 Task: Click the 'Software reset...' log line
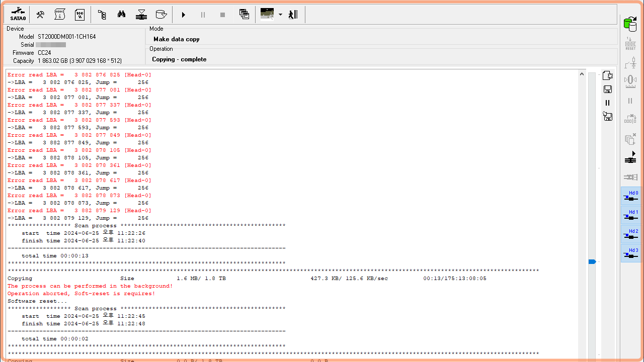[37, 301]
